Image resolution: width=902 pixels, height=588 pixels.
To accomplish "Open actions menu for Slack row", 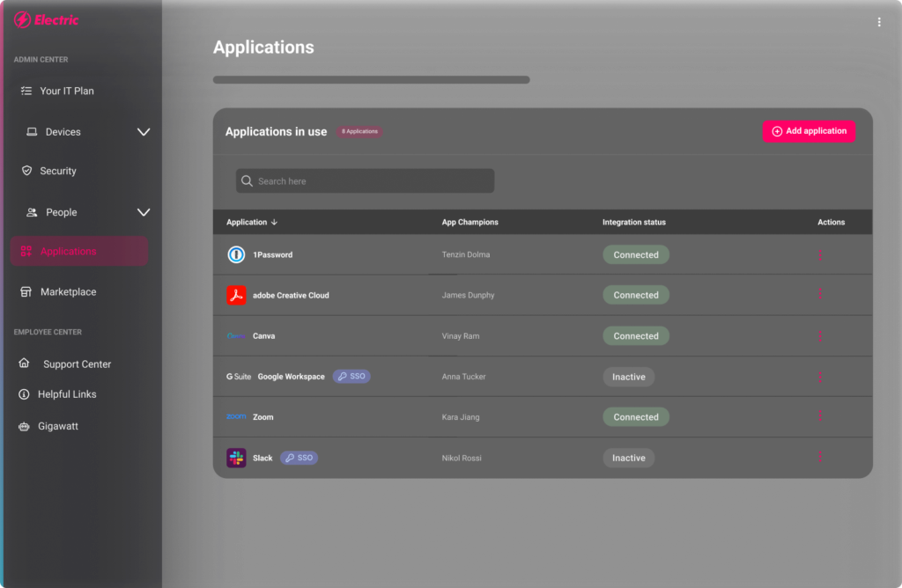I will point(820,457).
